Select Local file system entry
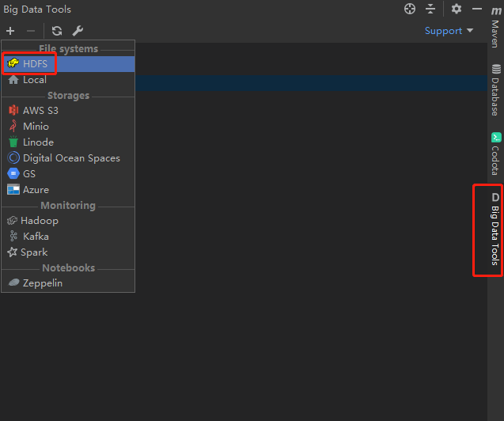The width and height of the screenshot is (504, 421). (68, 80)
